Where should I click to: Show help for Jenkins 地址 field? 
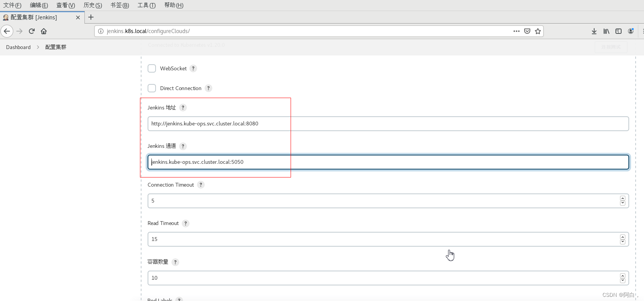(183, 108)
